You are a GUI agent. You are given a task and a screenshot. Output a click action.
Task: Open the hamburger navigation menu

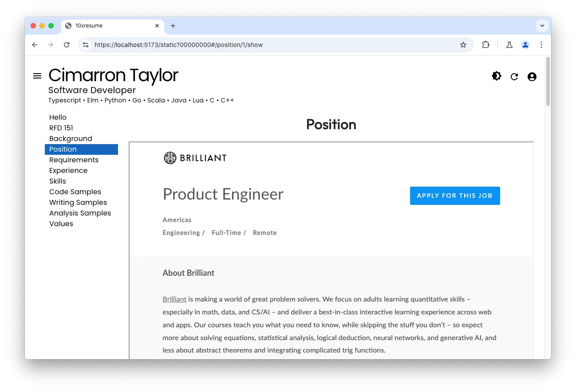(37, 75)
